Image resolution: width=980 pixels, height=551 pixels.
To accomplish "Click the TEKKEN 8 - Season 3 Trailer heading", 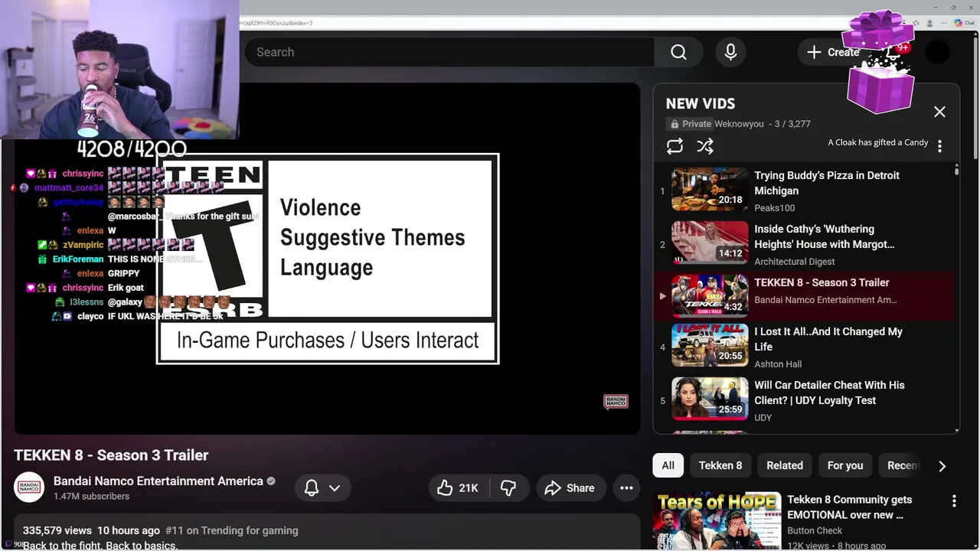I will (x=111, y=455).
